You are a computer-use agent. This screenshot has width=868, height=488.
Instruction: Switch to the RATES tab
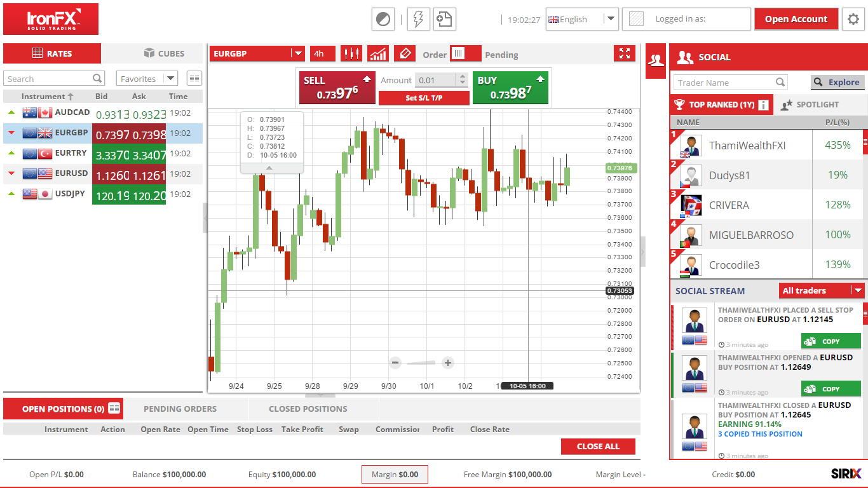pyautogui.click(x=52, y=53)
